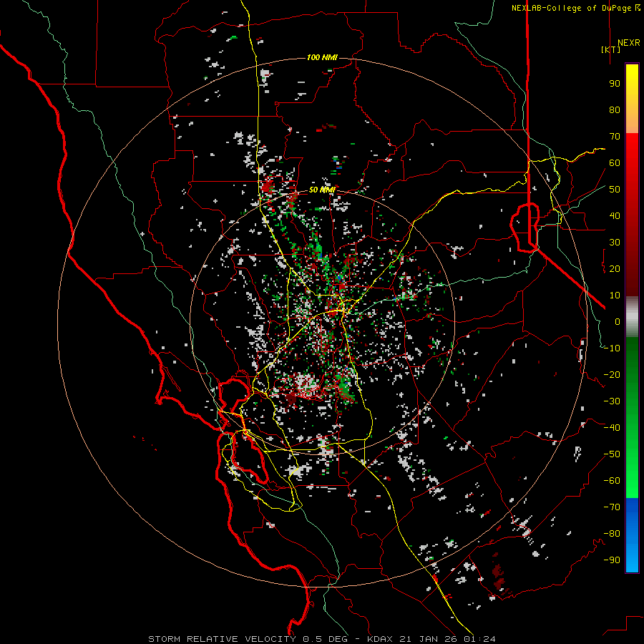Click the -60 scale value
The height and width of the screenshot is (644, 644).
(x=612, y=481)
